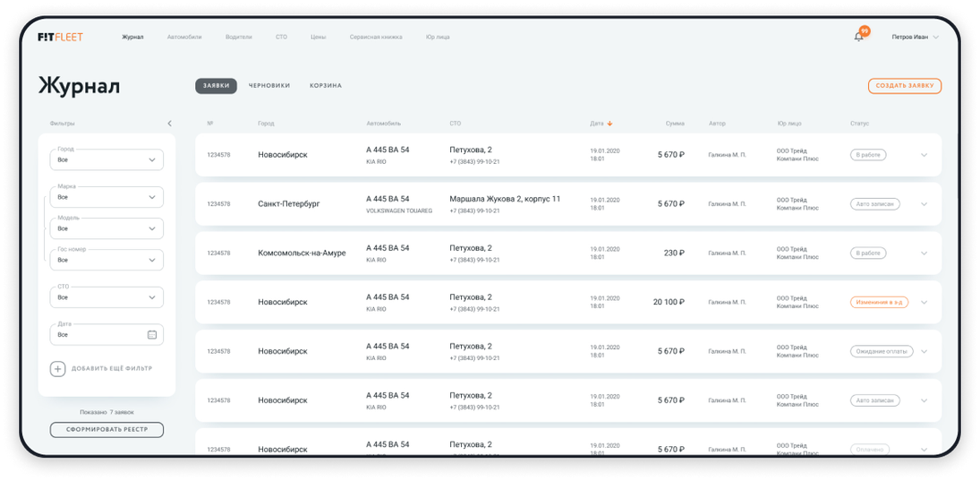Expand the Санкт-Петербург request row

[x=924, y=204]
